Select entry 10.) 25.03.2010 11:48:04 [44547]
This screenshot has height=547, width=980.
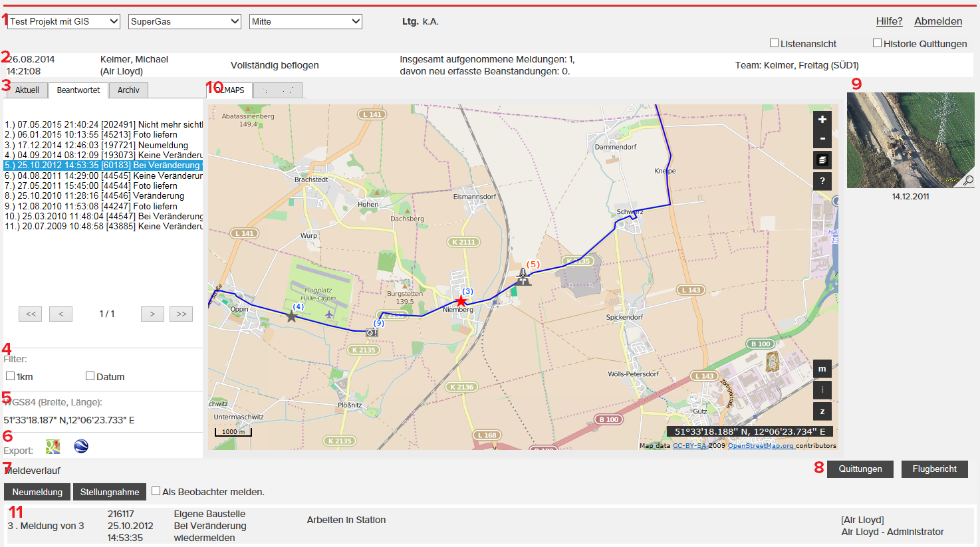pyautogui.click(x=103, y=216)
